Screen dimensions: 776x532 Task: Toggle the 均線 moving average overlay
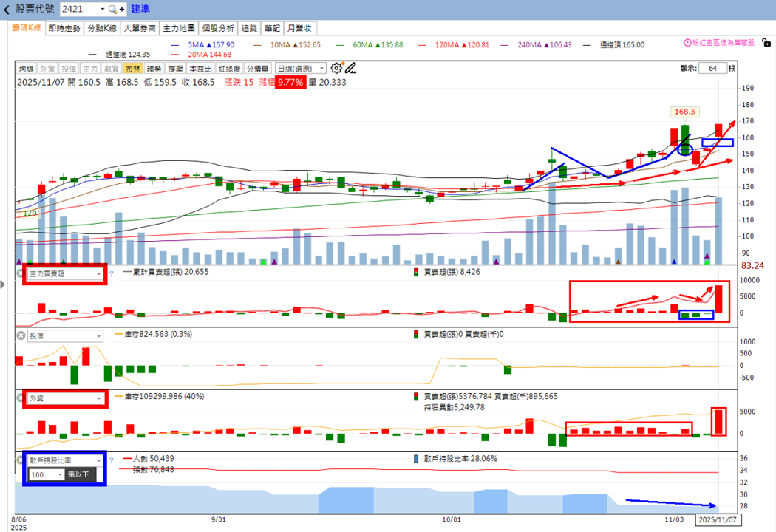[x=26, y=69]
